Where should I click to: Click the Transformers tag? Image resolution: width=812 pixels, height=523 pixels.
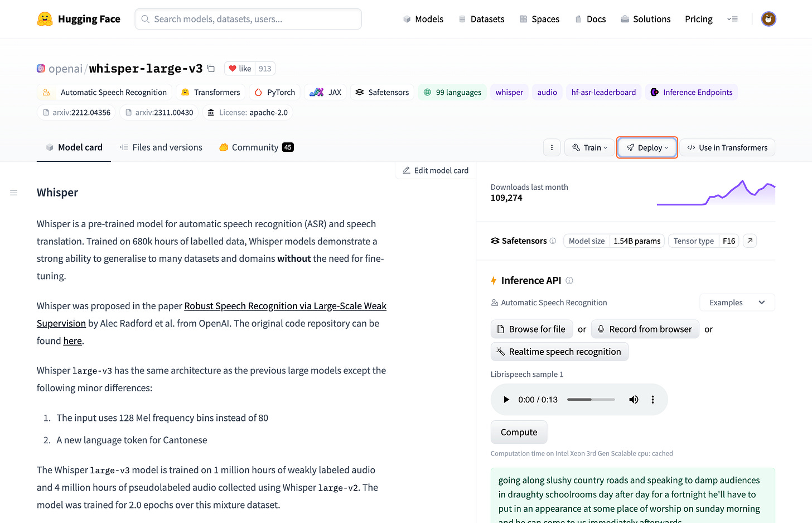click(x=210, y=92)
